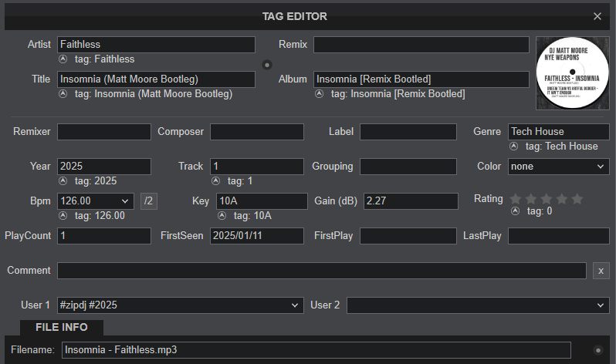This screenshot has width=616, height=364.
Task: Clear the Comment with the x button
Action: point(601,271)
